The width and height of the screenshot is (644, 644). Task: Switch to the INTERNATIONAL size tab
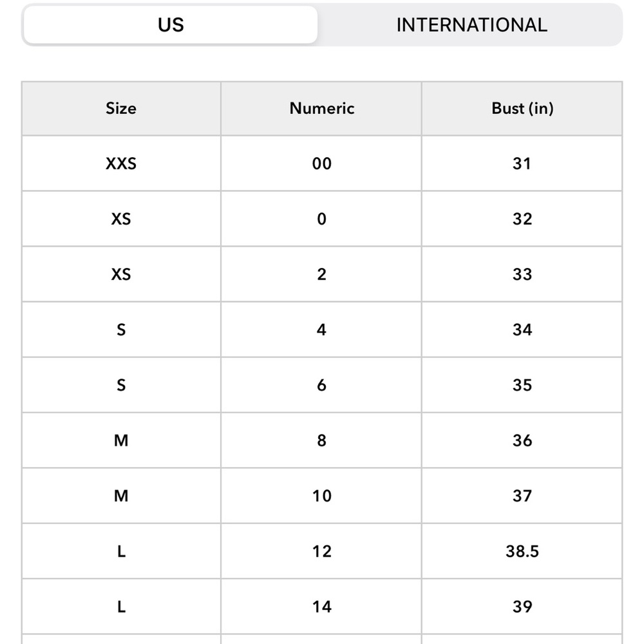click(x=471, y=25)
